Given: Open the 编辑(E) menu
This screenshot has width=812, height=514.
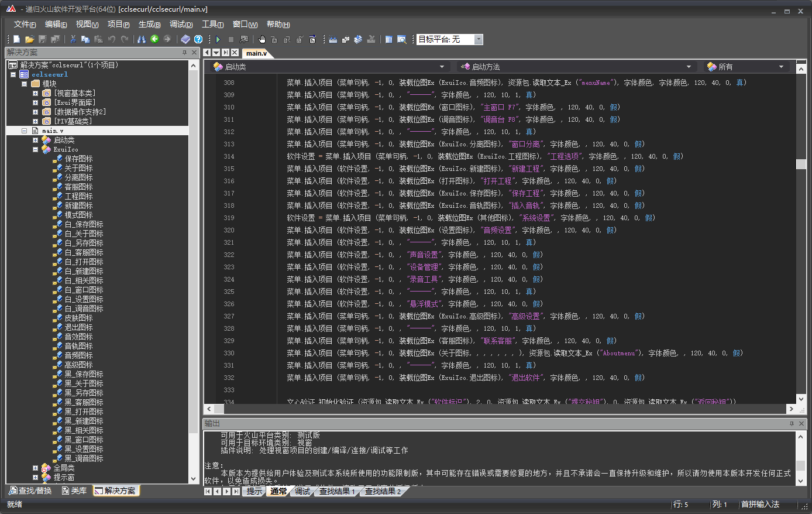Looking at the screenshot, I should (x=56, y=24).
